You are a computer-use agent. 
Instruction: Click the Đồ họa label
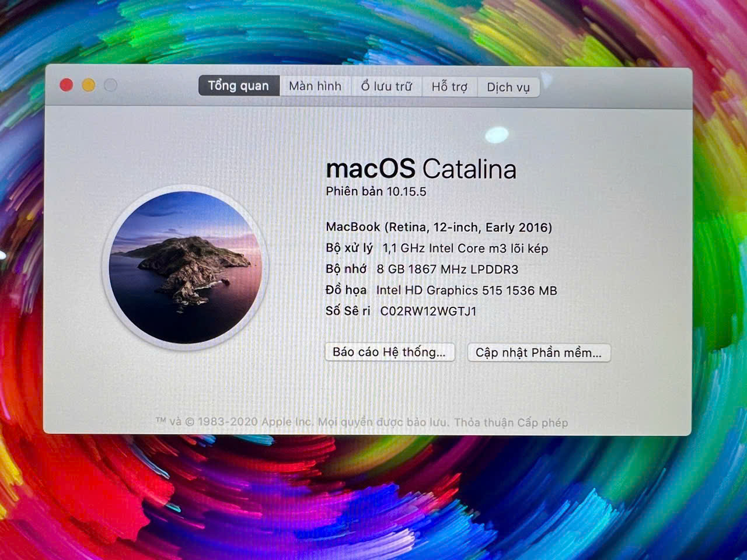click(346, 290)
